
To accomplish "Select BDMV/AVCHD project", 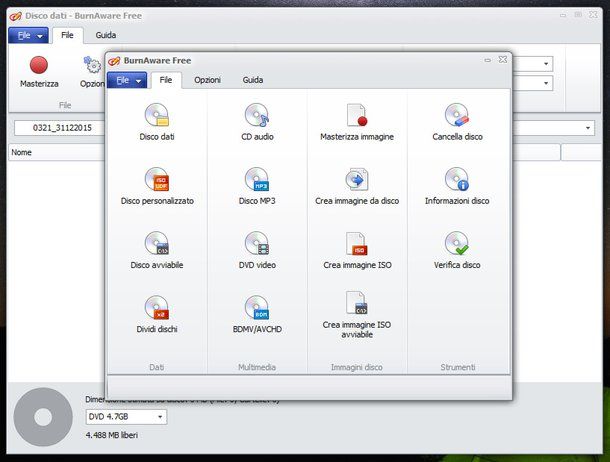I will coord(257,314).
